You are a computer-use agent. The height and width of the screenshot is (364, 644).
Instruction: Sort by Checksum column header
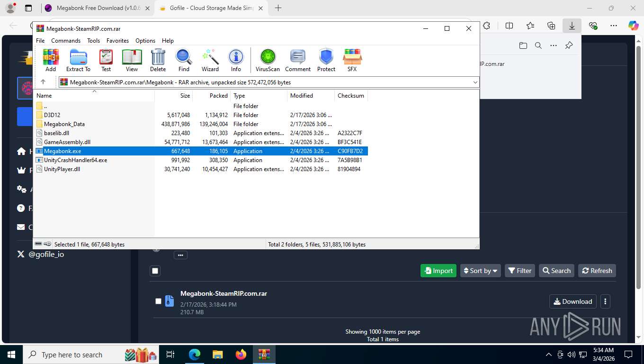tap(351, 95)
